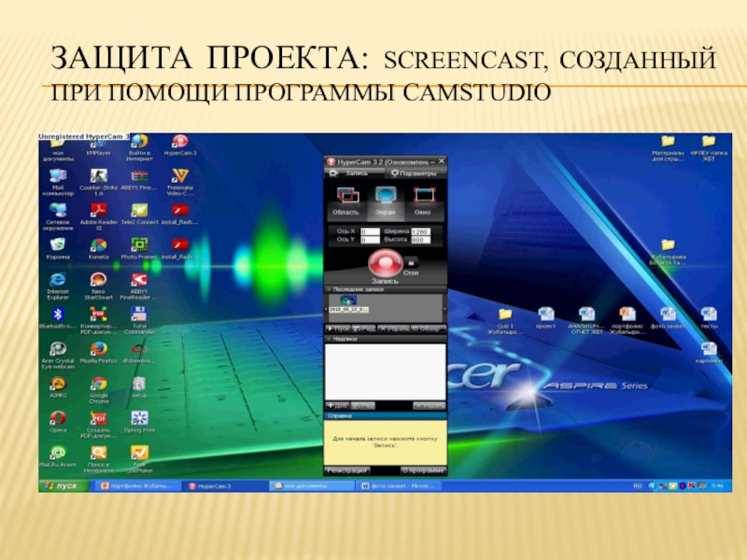Click the Высота height field

click(421, 240)
